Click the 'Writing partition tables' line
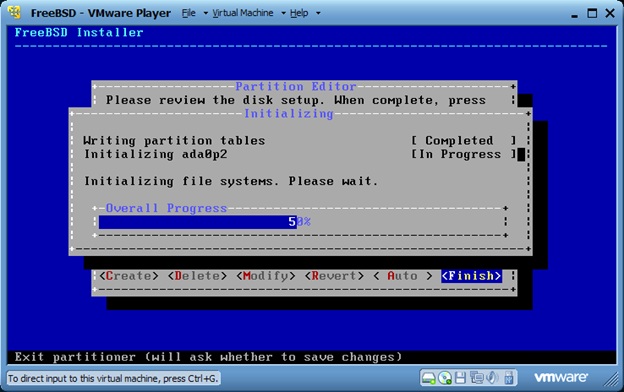Screen dimensions: 624x392 (x=174, y=140)
